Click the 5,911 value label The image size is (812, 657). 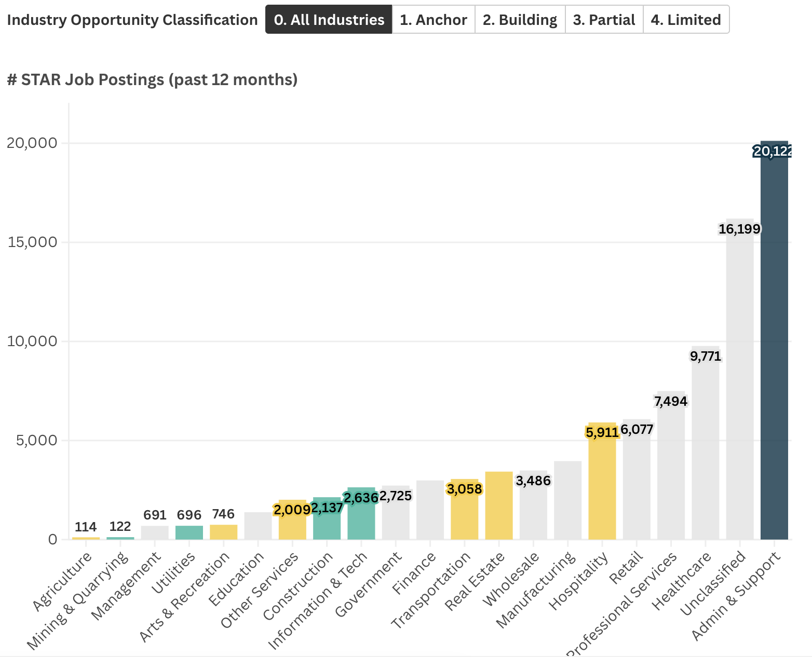click(x=602, y=432)
